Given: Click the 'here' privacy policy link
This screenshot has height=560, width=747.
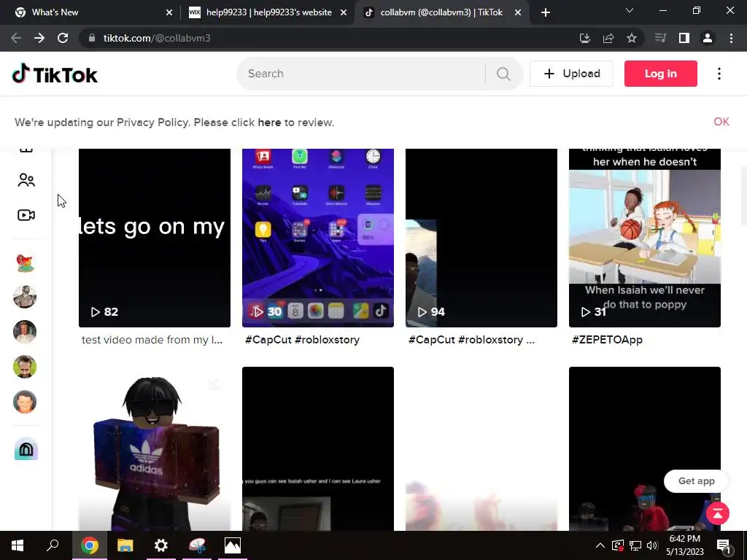Looking at the screenshot, I should tap(269, 122).
